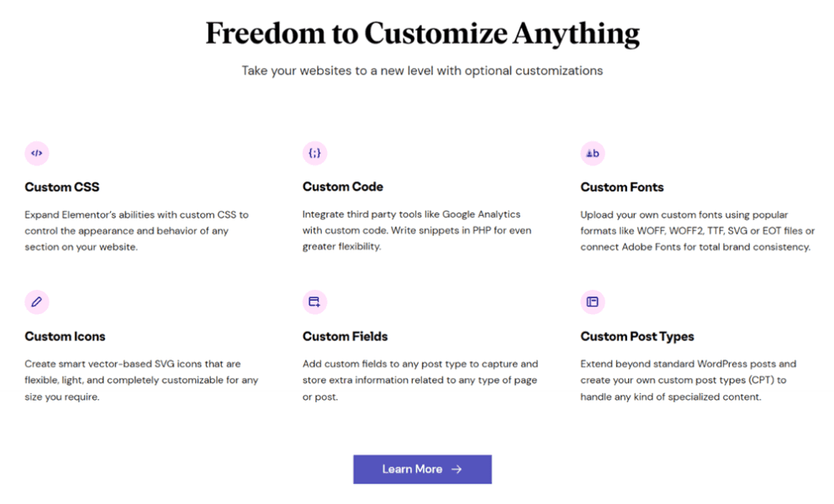Screen dimensions: 834x504
Task: Open the Custom Fonts heading
Action: 622,186
